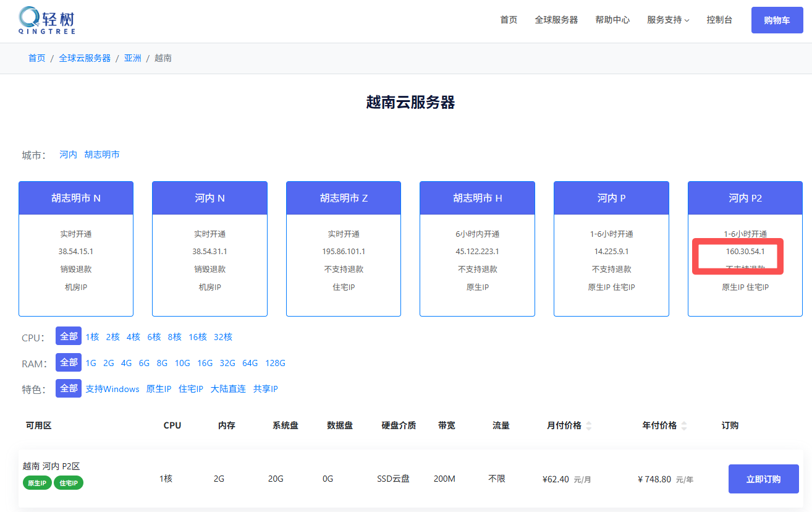Enable the 支持Windows feature filter
The width and height of the screenshot is (812, 512).
112,389
